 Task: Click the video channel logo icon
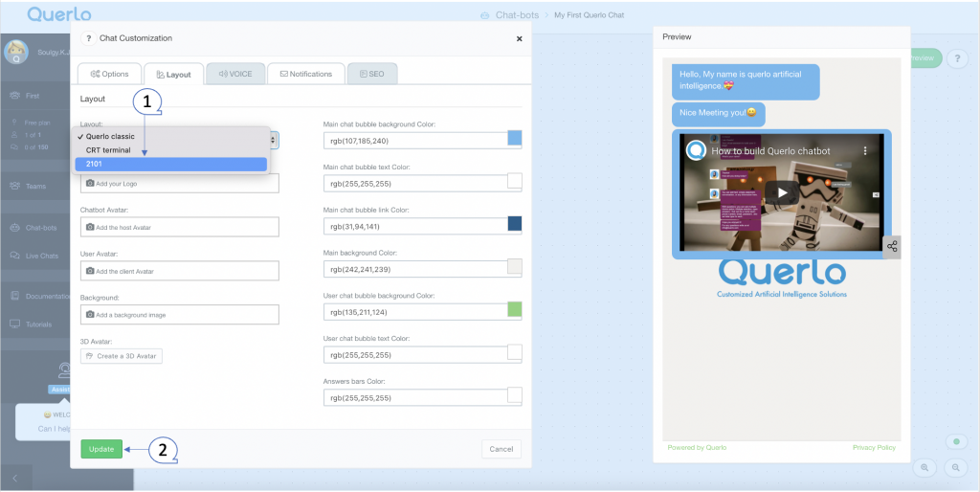[696, 150]
